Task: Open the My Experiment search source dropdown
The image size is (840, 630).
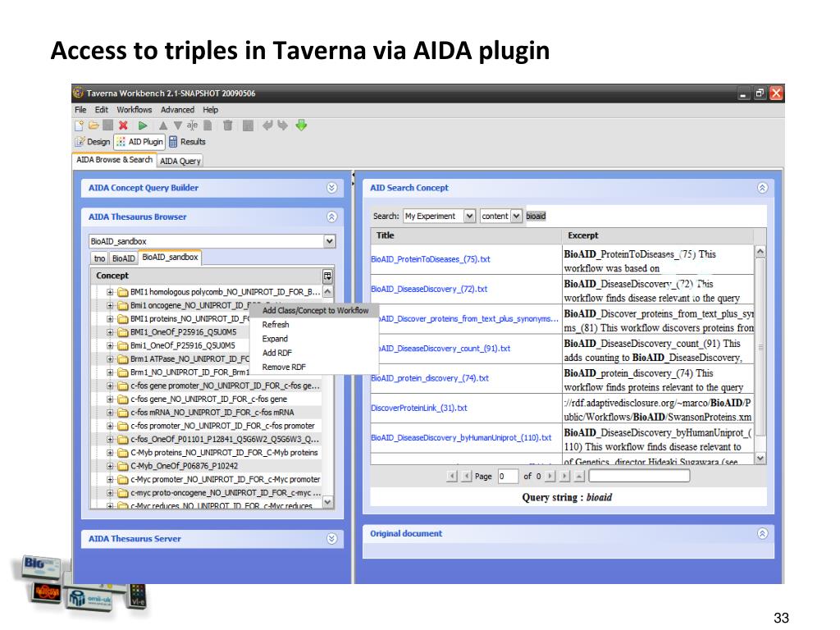Action: (469, 216)
